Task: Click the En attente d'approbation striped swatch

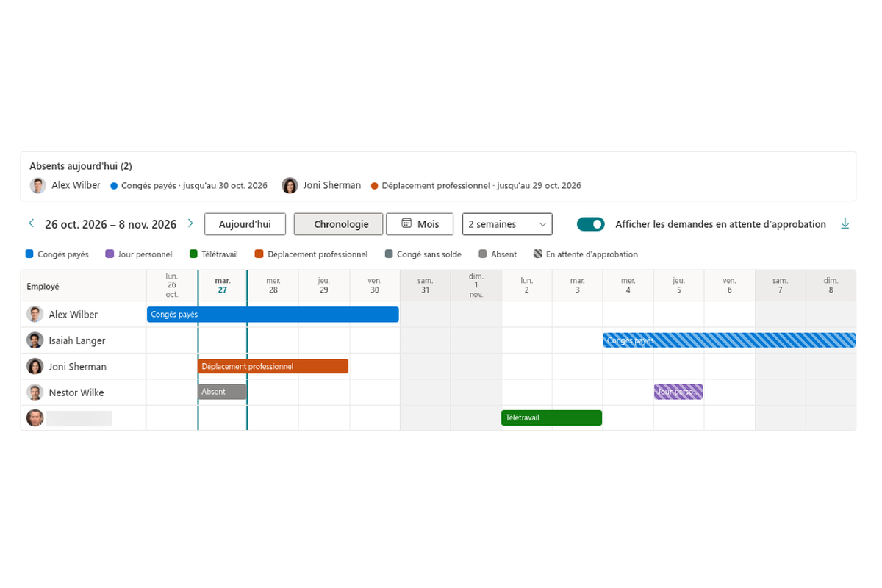Action: [538, 254]
